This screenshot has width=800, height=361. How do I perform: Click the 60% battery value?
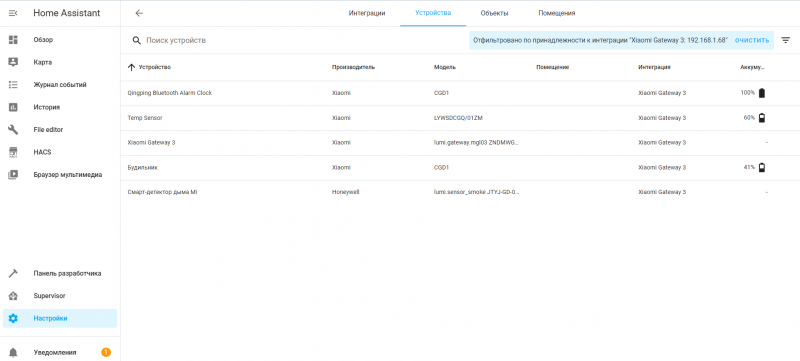[749, 118]
